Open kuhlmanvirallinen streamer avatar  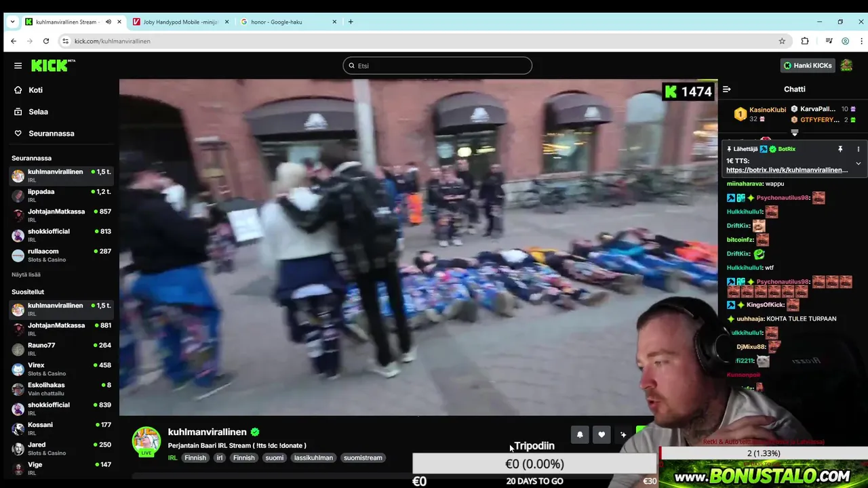coord(146,441)
